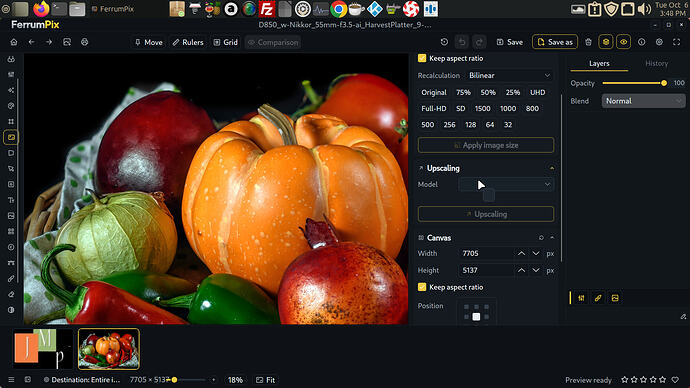Click Apply image size button
Viewport: 690px width, 388px height.
(x=486, y=145)
